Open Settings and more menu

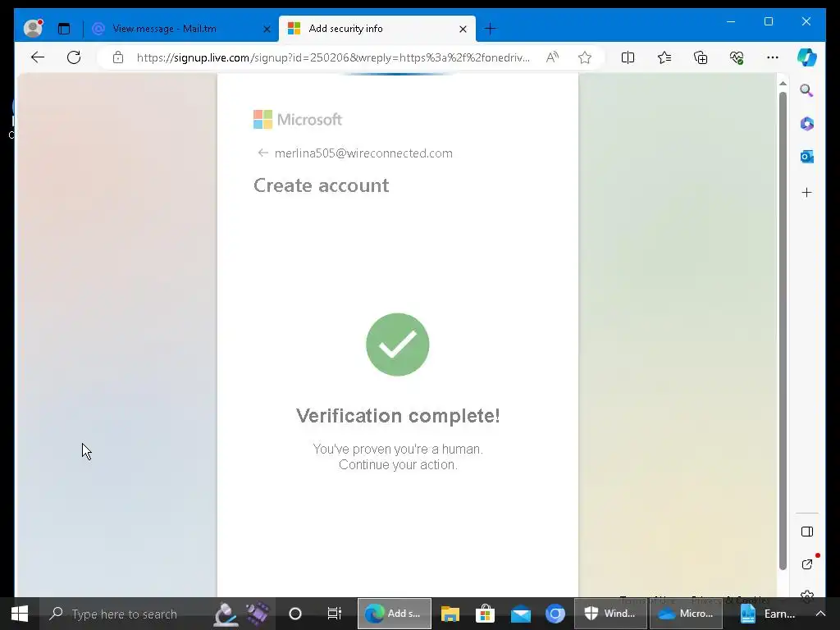tap(773, 57)
